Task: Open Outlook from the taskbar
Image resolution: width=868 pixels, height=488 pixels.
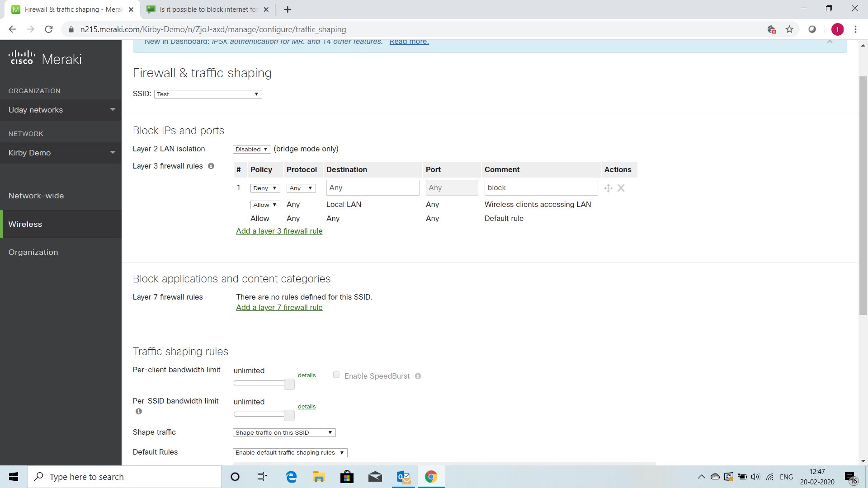Action: (x=403, y=477)
